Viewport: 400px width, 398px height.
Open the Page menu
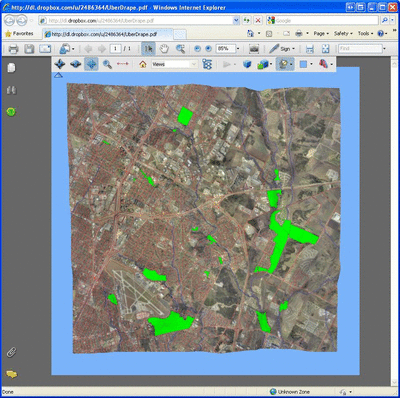[x=321, y=34]
